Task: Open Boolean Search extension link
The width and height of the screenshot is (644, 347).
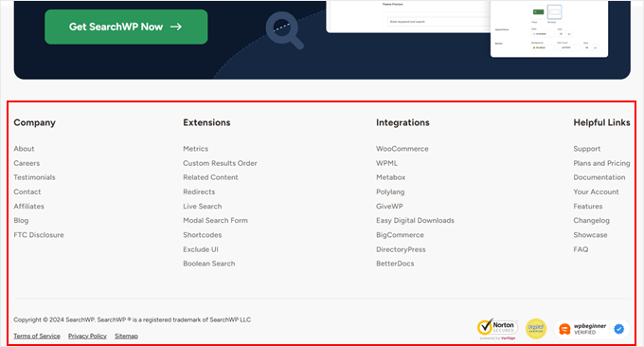Action: [x=209, y=264]
